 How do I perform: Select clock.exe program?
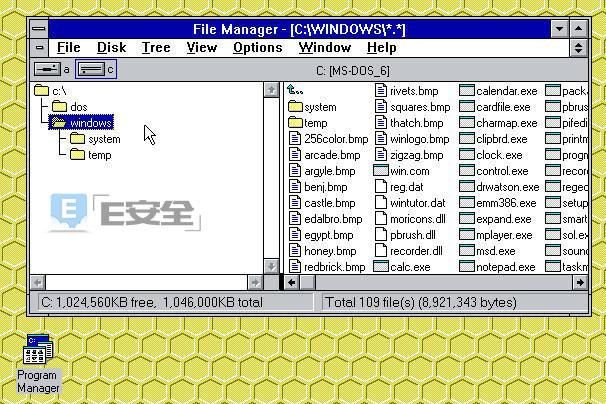click(491, 155)
